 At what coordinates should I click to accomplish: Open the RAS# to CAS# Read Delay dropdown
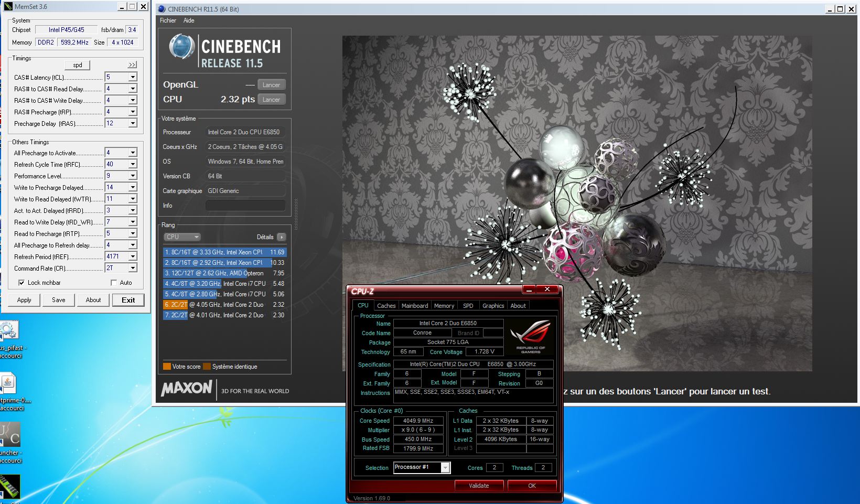coord(133,89)
